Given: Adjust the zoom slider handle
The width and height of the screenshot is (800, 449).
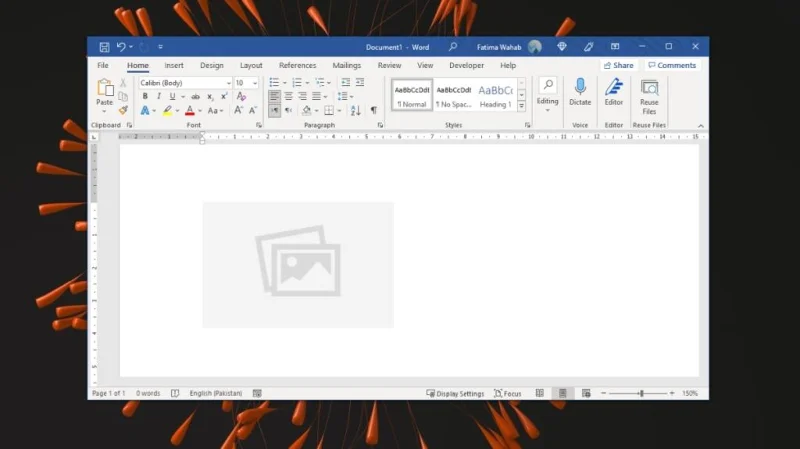Looking at the screenshot, I should click(x=642, y=393).
